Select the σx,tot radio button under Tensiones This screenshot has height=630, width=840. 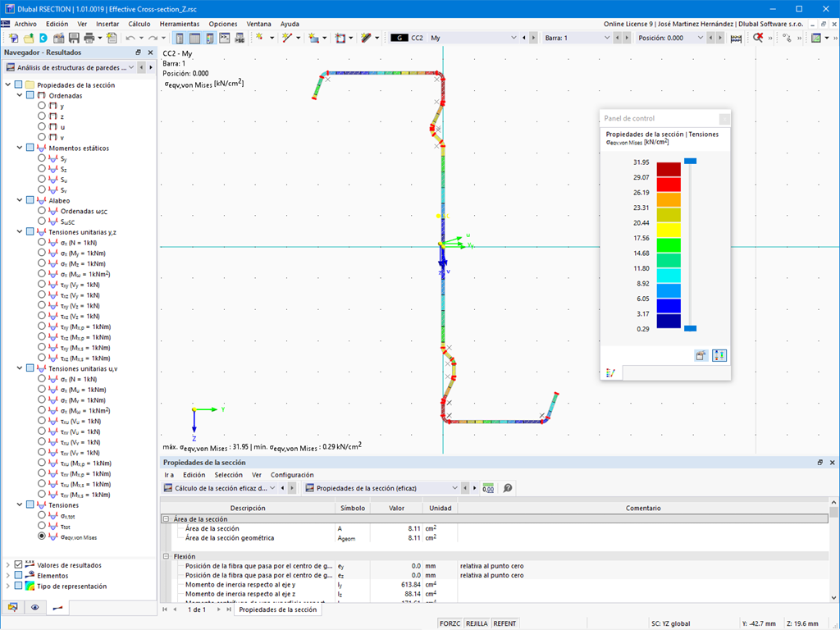coord(42,516)
